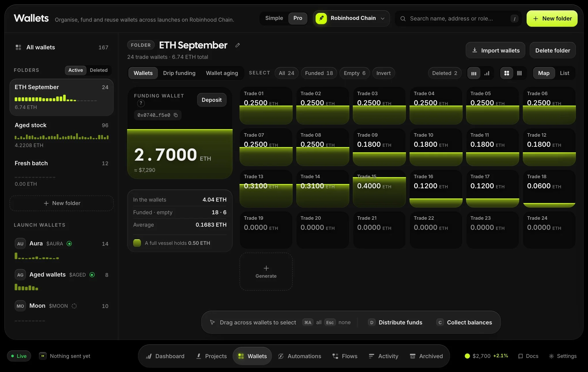Select the four-column layout icon
Screen dimensions: 588x372
(519, 73)
